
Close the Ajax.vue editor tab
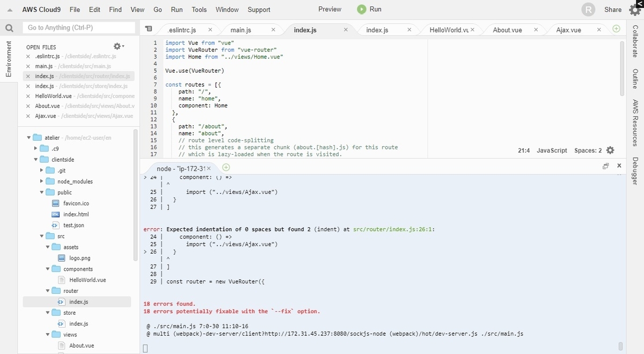pyautogui.click(x=599, y=30)
